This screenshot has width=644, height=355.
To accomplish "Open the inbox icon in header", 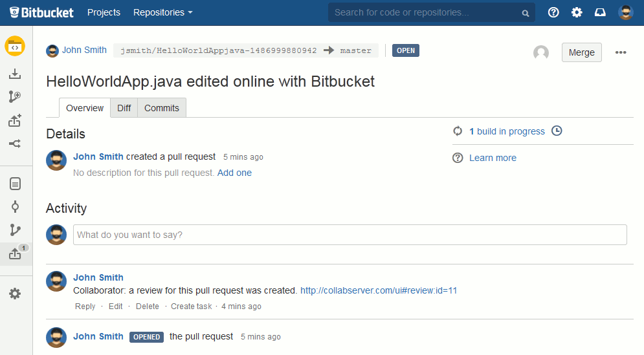I will pyautogui.click(x=600, y=12).
